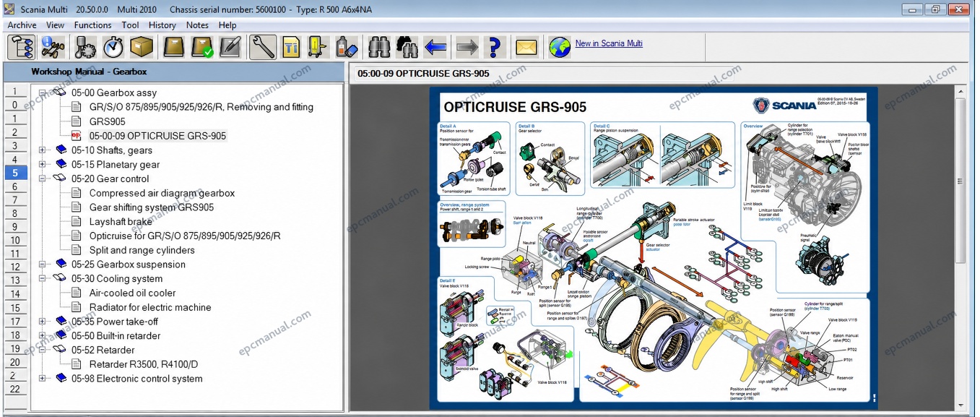The image size is (980, 417).
Task: Click the binoculars with dark cloud icon
Action: 407,47
